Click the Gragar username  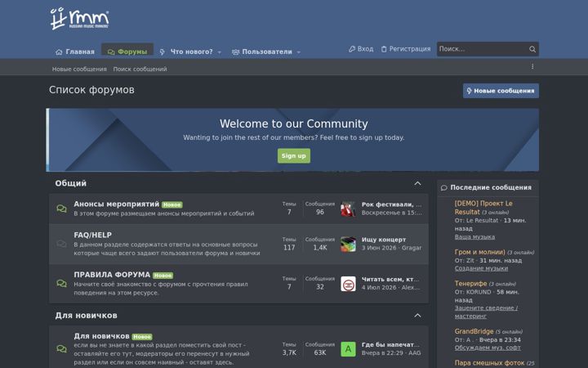click(x=412, y=248)
